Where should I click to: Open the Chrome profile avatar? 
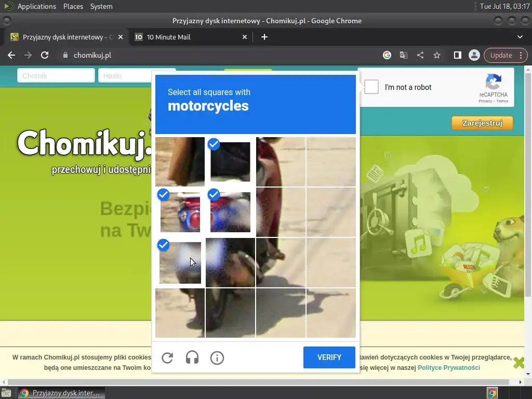(474, 55)
